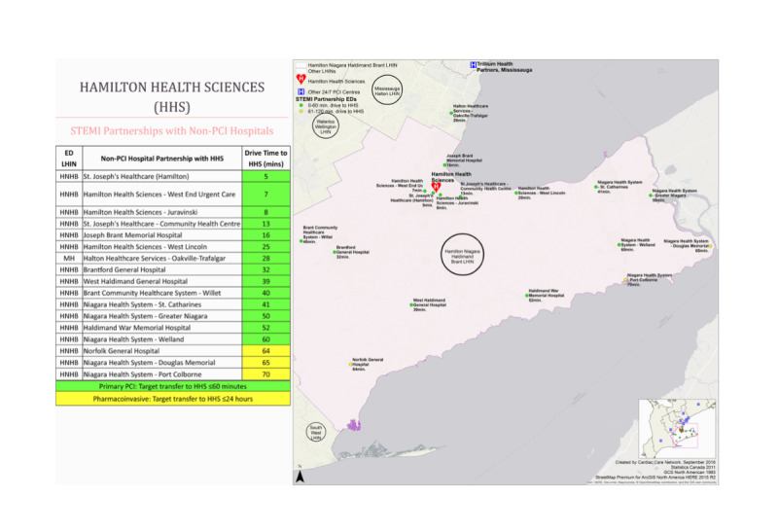
Task: Click the green Primary PCI target banner
Action: pyautogui.click(x=171, y=385)
